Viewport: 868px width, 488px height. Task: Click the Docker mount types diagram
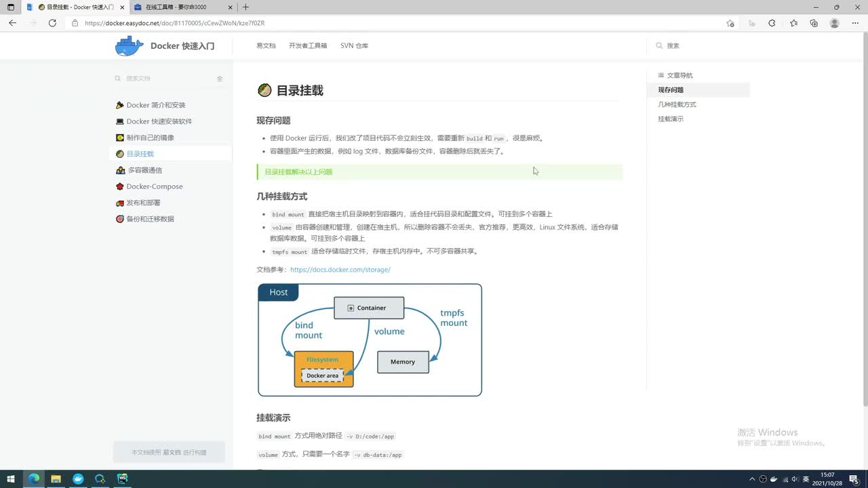point(370,340)
